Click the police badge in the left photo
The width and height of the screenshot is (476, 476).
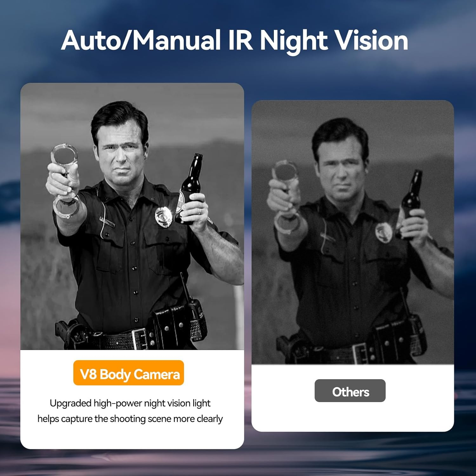coord(163,217)
